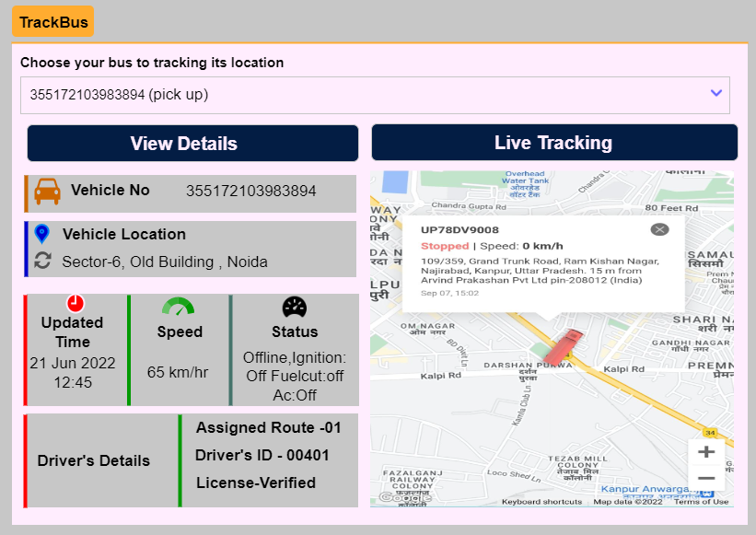Click 'Driver's ID - 00401' text
Image resolution: width=756 pixels, height=535 pixels.
[x=262, y=455]
